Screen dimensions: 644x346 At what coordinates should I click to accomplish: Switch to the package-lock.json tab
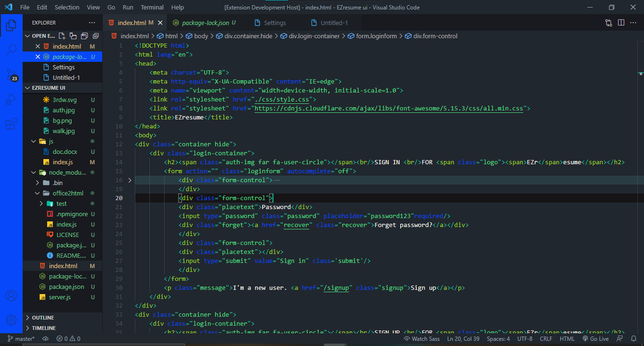[205, 23]
